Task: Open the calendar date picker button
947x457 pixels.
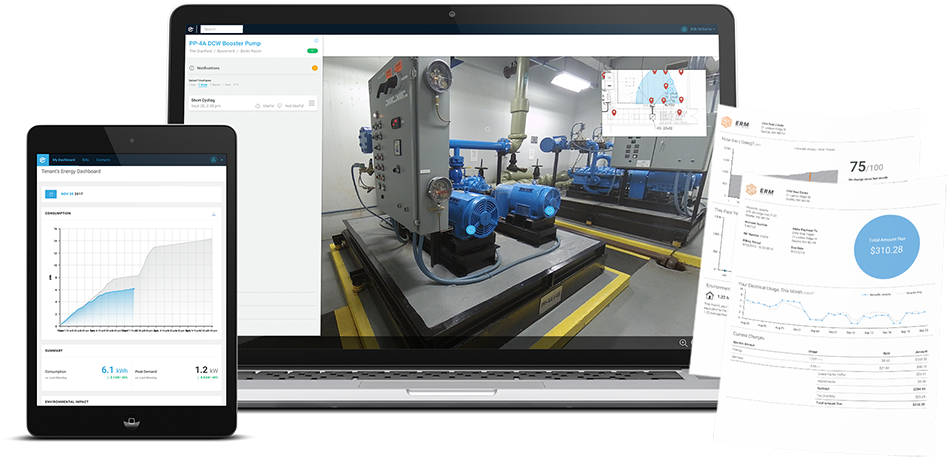Action: click(51, 194)
